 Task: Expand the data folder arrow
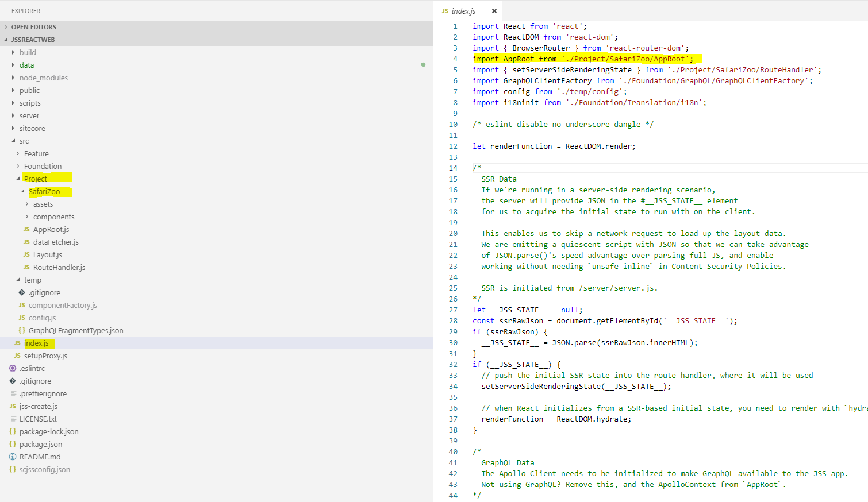point(13,65)
